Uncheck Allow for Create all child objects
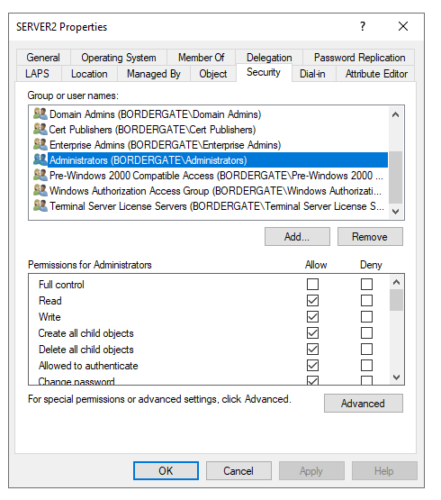Viewport: 441px width, 500px height. [x=313, y=333]
